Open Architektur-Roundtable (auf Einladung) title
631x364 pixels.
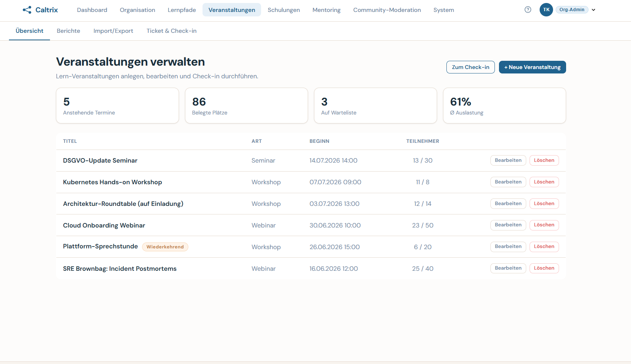[x=123, y=204]
